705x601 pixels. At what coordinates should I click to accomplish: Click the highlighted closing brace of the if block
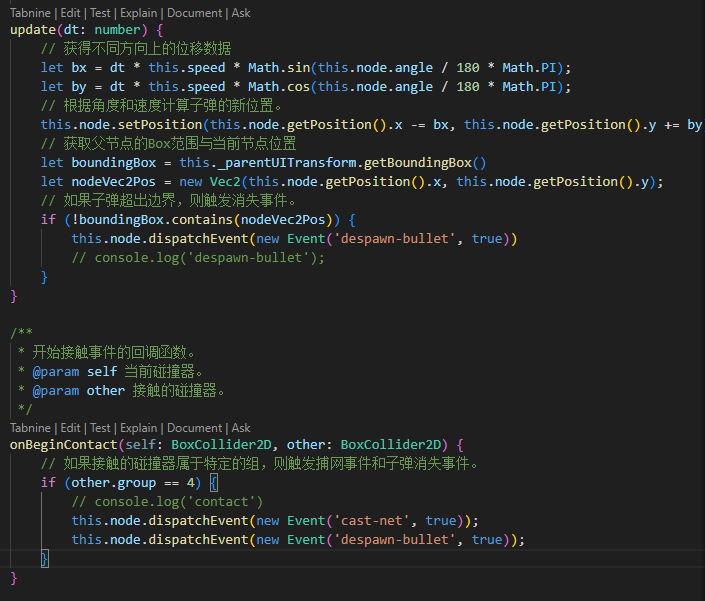(x=45, y=559)
